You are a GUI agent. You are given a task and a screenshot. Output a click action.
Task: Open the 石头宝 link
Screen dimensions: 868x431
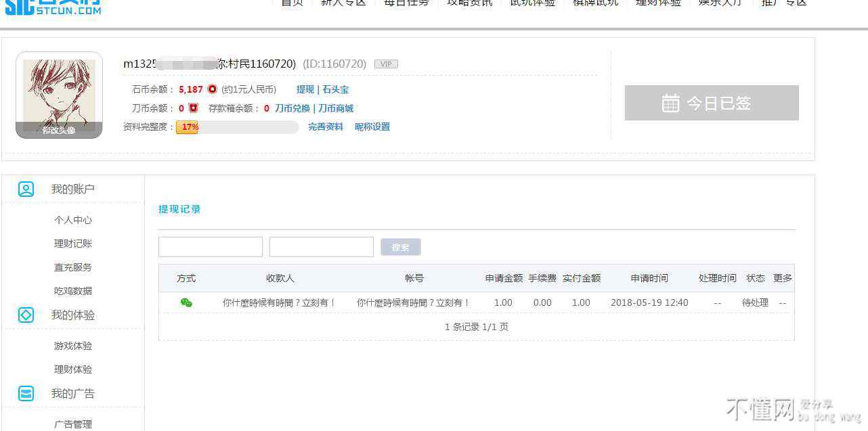336,89
